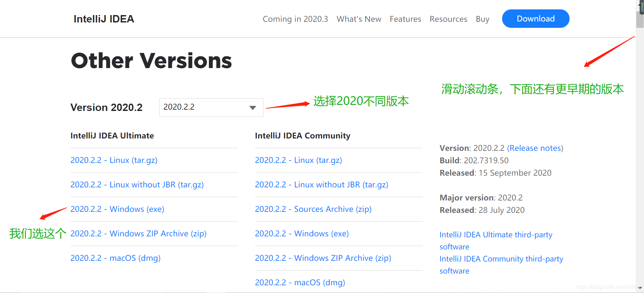Click the dropdown arrow of version selector
644x293 pixels.
pos(253,108)
